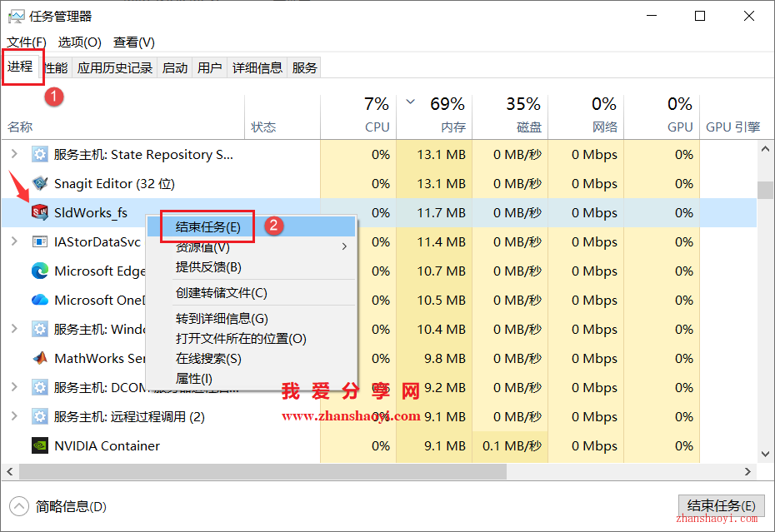Switch to the 启动 tab
This screenshot has height=532, width=775.
pos(175,67)
